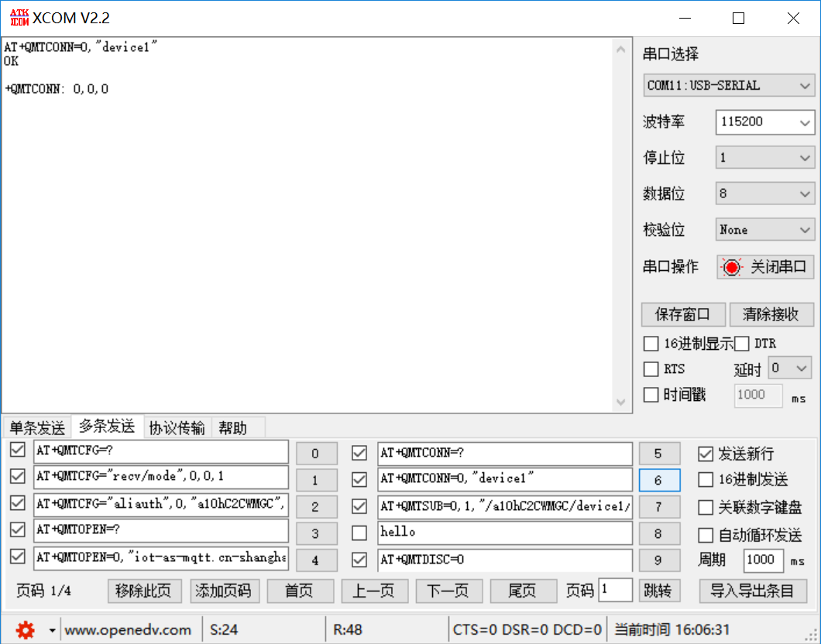Enable the RTS checkbox
Viewport: 821px width, 644px height.
click(651, 369)
